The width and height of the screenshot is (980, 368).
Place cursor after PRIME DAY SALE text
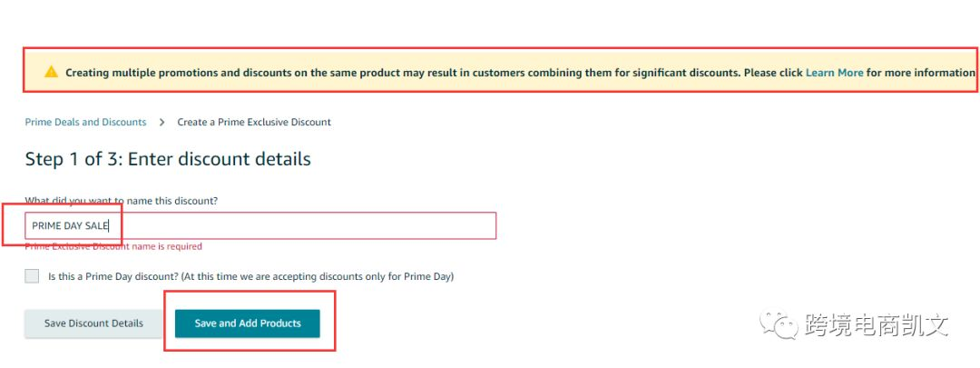click(109, 225)
